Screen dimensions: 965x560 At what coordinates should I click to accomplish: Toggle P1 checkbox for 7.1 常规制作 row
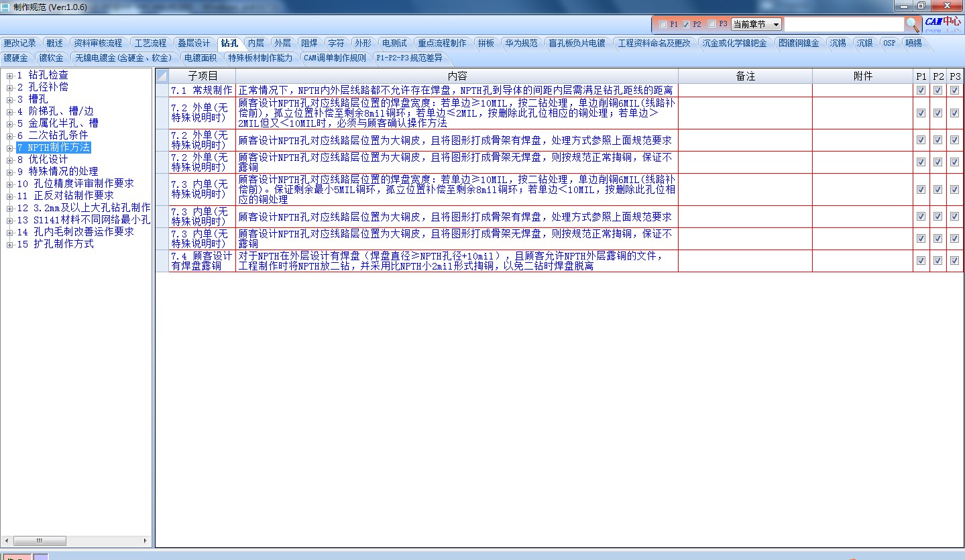pos(921,91)
